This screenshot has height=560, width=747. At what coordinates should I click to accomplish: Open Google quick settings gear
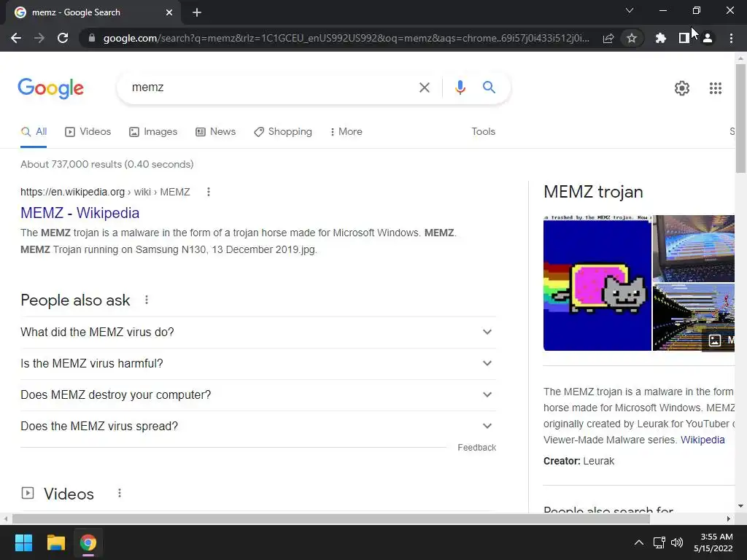point(682,88)
